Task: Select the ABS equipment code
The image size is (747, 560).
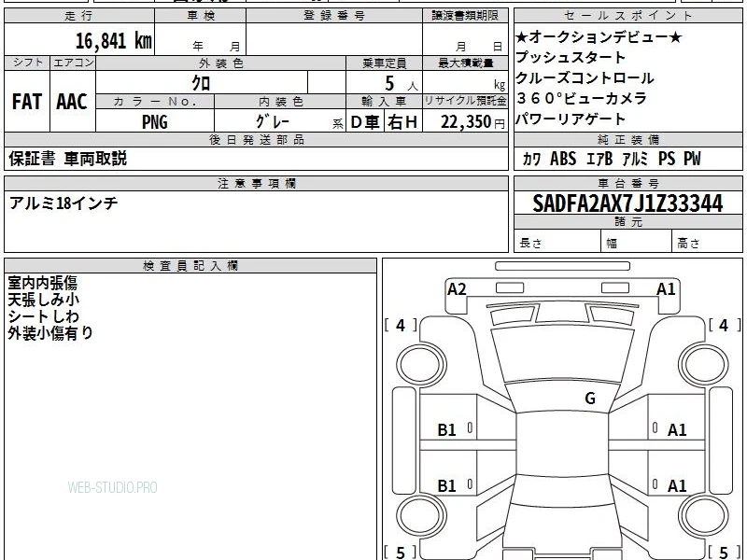Action: [x=563, y=159]
